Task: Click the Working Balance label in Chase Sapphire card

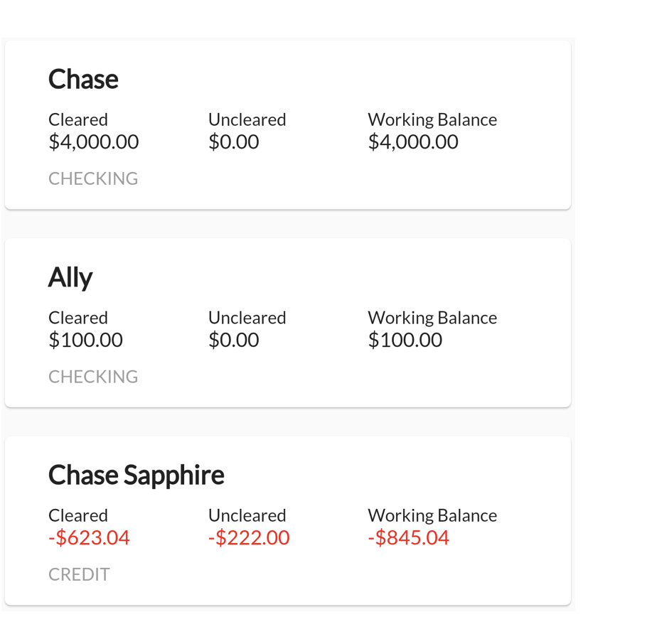Action: coord(432,515)
